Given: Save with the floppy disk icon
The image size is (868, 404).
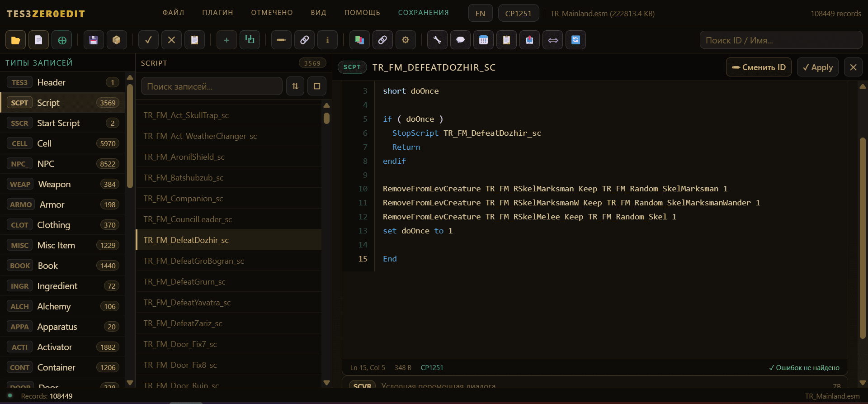Looking at the screenshot, I should [x=94, y=40].
